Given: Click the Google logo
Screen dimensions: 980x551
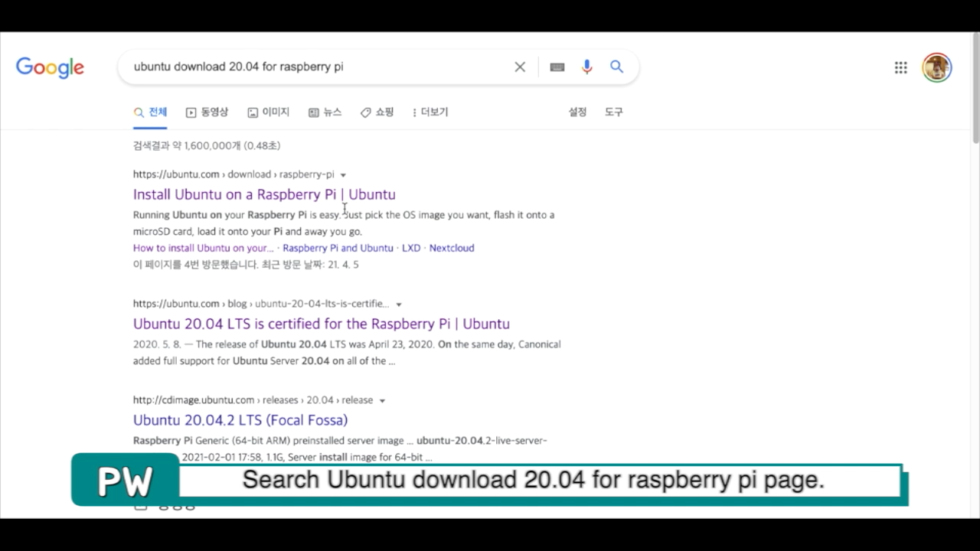Looking at the screenshot, I should tap(50, 67).
